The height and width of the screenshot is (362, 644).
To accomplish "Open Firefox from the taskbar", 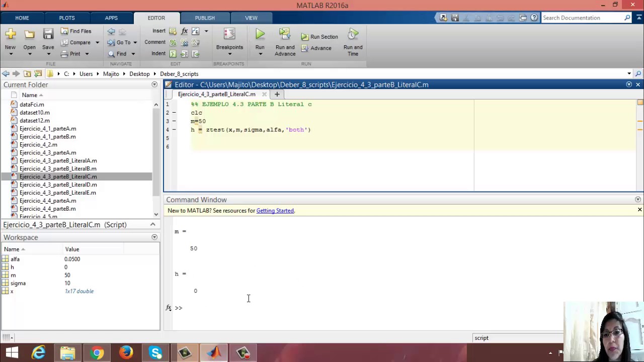I will (126, 353).
